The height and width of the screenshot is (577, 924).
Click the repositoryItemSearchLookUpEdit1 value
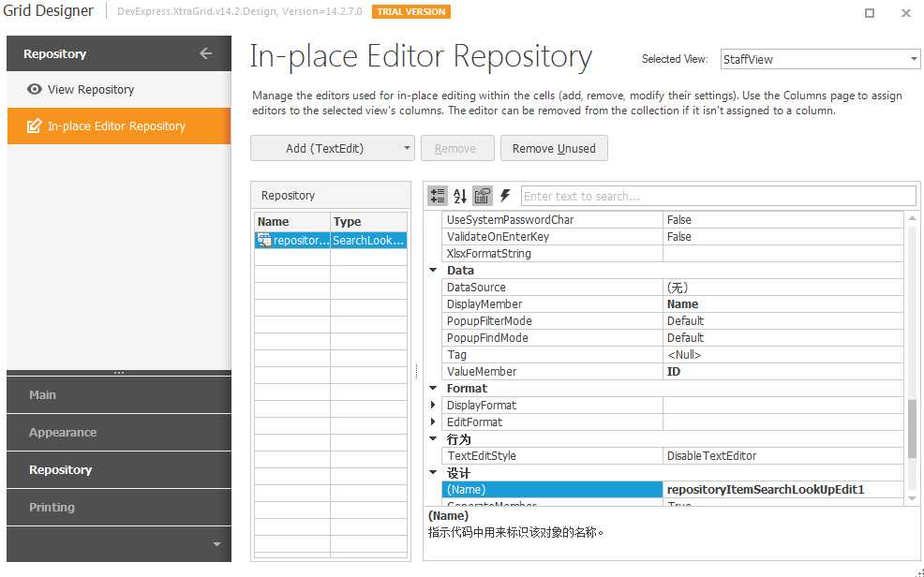(x=783, y=490)
